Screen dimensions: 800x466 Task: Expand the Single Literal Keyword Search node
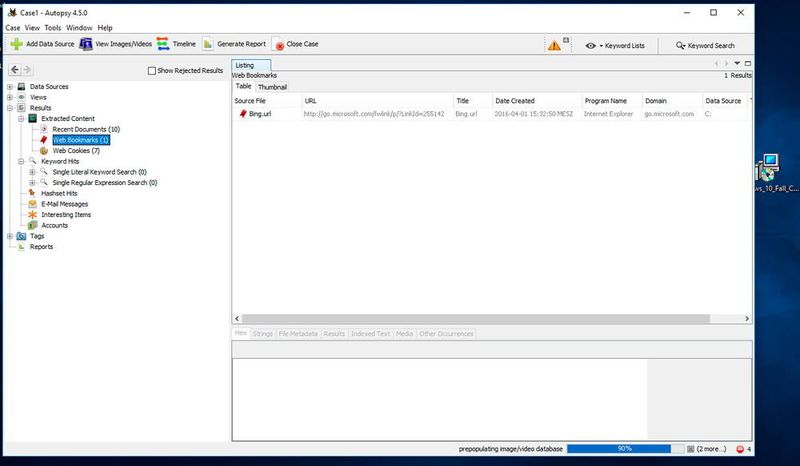point(32,172)
